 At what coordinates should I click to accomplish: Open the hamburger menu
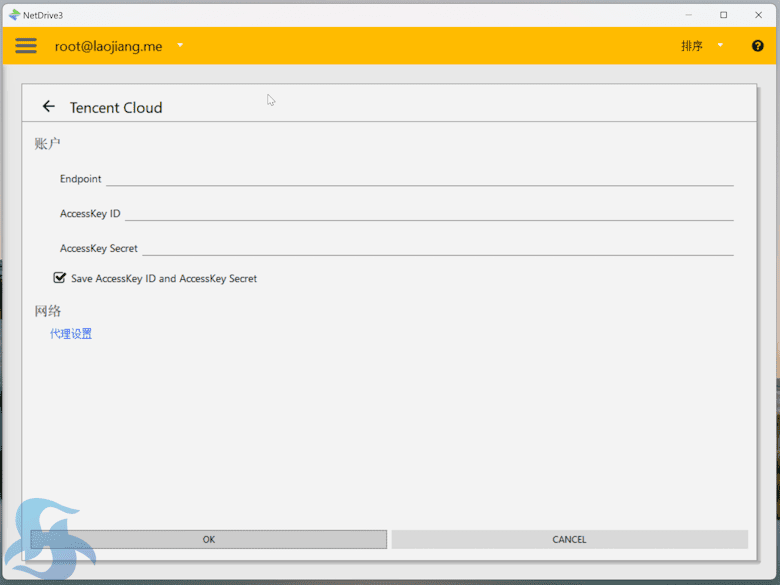point(26,46)
